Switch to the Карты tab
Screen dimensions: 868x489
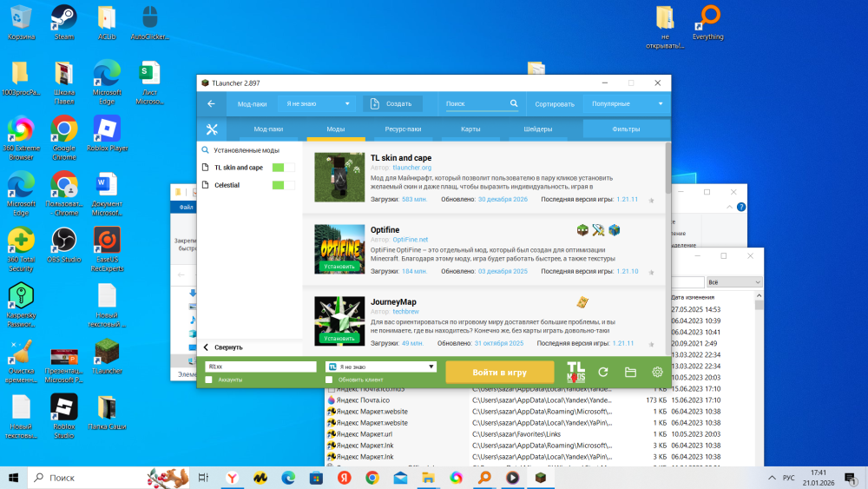[470, 129]
